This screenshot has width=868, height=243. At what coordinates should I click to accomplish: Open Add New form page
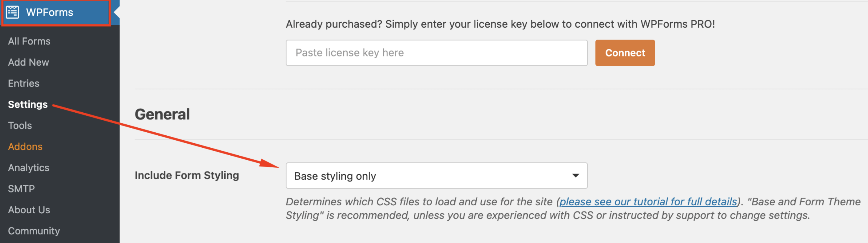(29, 62)
